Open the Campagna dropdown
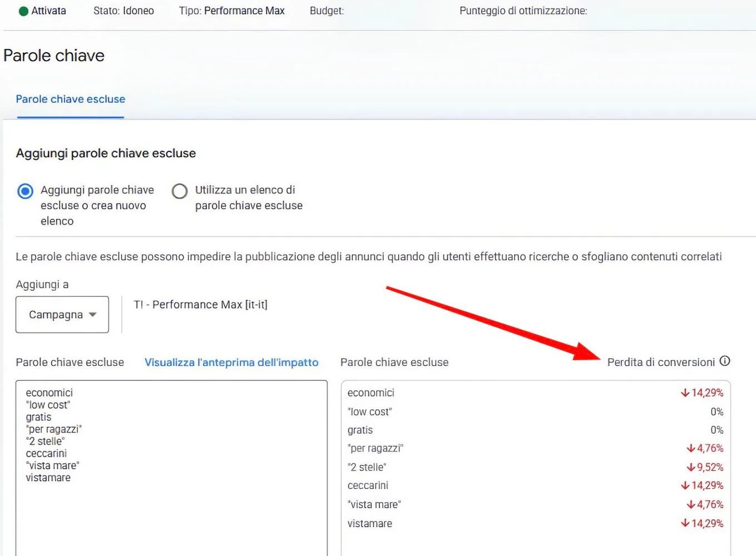Screen dimensions: 756x556 point(62,315)
